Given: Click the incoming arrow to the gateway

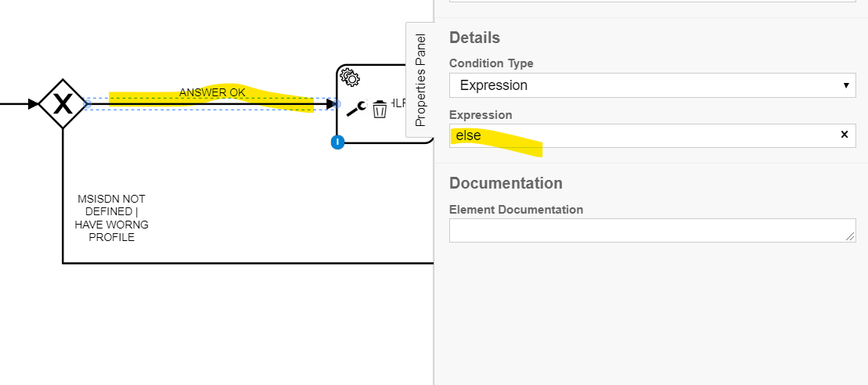Looking at the screenshot, I should coord(20,103).
